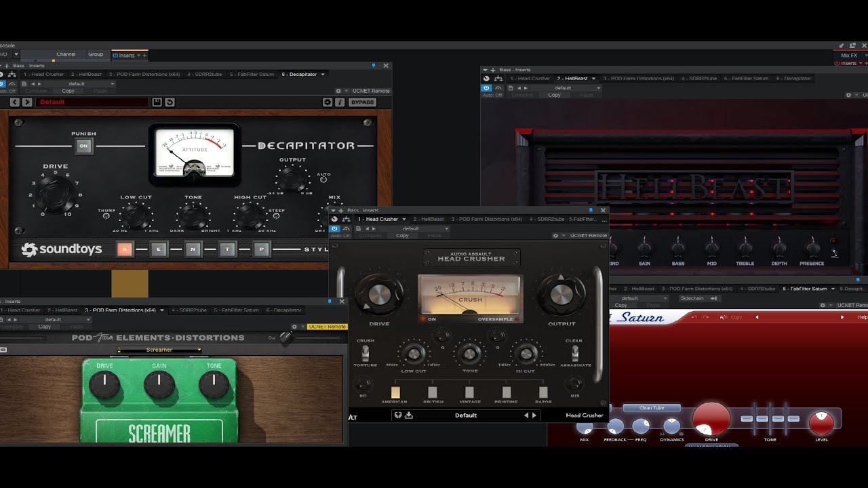Click Decapitator LOW CUT knob
Viewport: 868px width, 488px height.
tap(136, 216)
